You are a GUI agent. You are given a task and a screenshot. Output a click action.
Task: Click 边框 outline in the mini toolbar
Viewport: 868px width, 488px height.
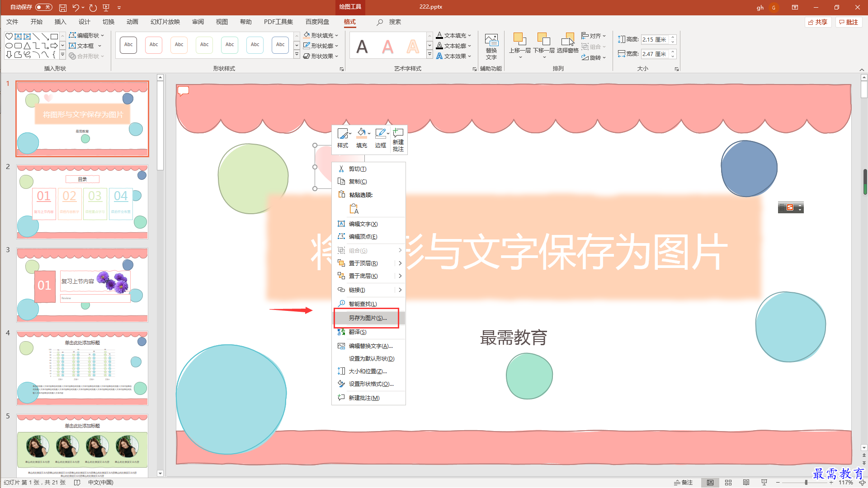tap(381, 139)
